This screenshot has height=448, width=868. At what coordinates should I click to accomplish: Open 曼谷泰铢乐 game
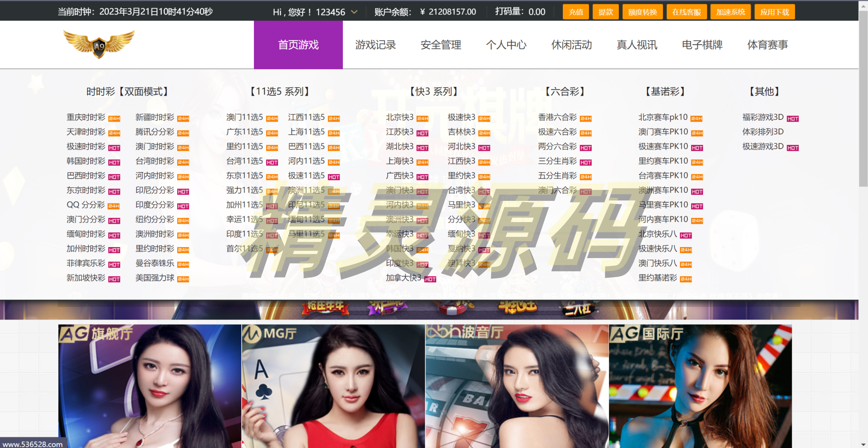(155, 263)
